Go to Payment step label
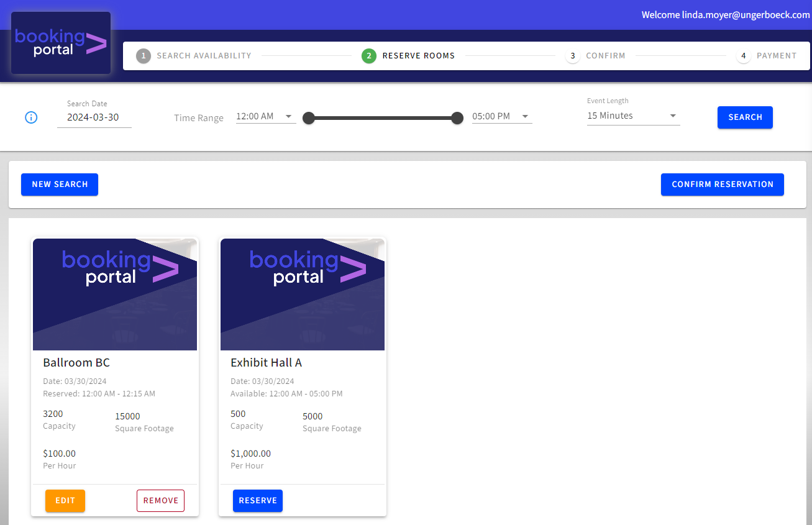This screenshot has height=525, width=812. pyautogui.click(x=777, y=56)
